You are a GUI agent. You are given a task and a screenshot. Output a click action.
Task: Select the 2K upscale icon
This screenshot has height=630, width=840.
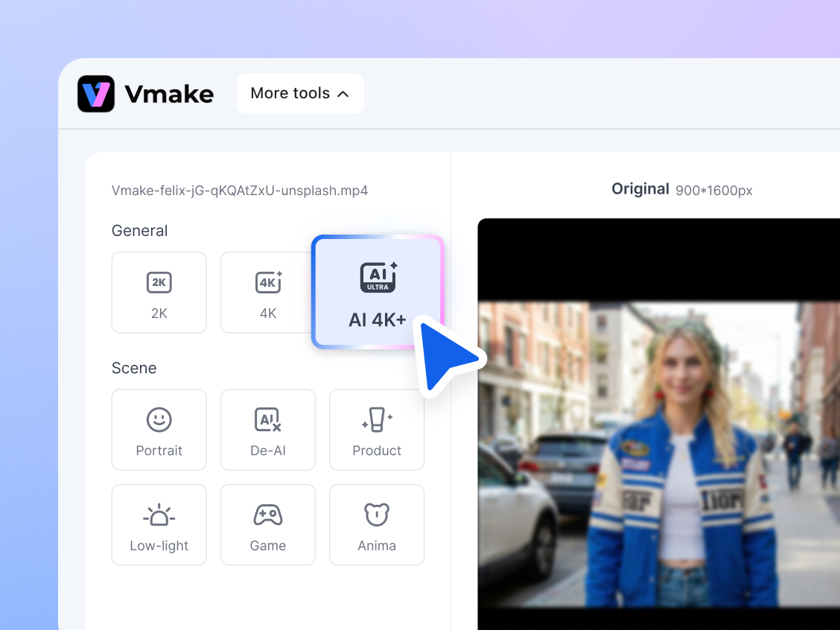pyautogui.click(x=159, y=282)
